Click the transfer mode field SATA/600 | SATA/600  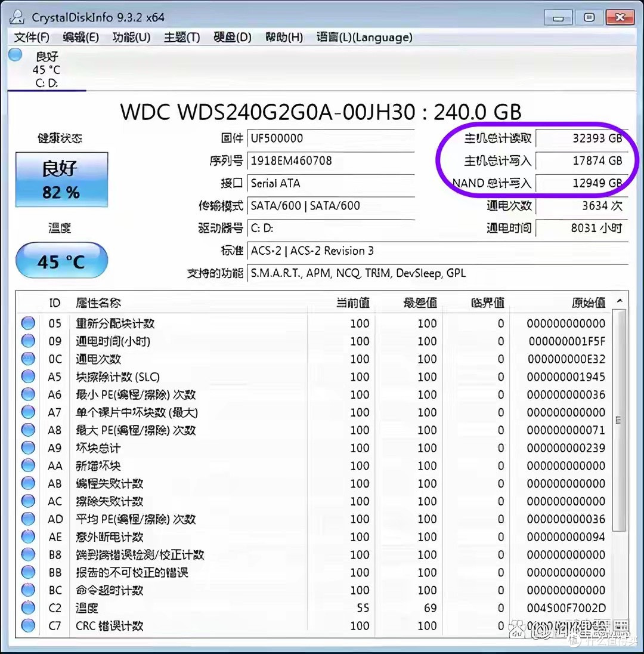331,206
